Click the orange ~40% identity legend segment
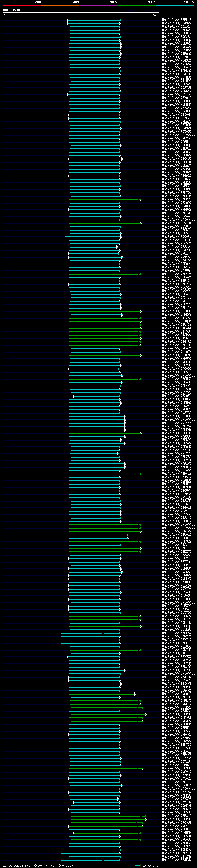 point(60,6)
